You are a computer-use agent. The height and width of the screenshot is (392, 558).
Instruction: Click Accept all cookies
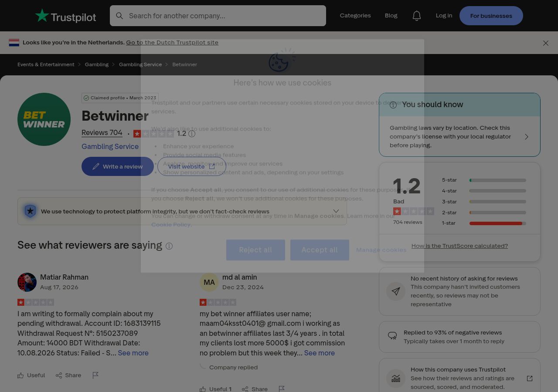pyautogui.click(x=320, y=250)
